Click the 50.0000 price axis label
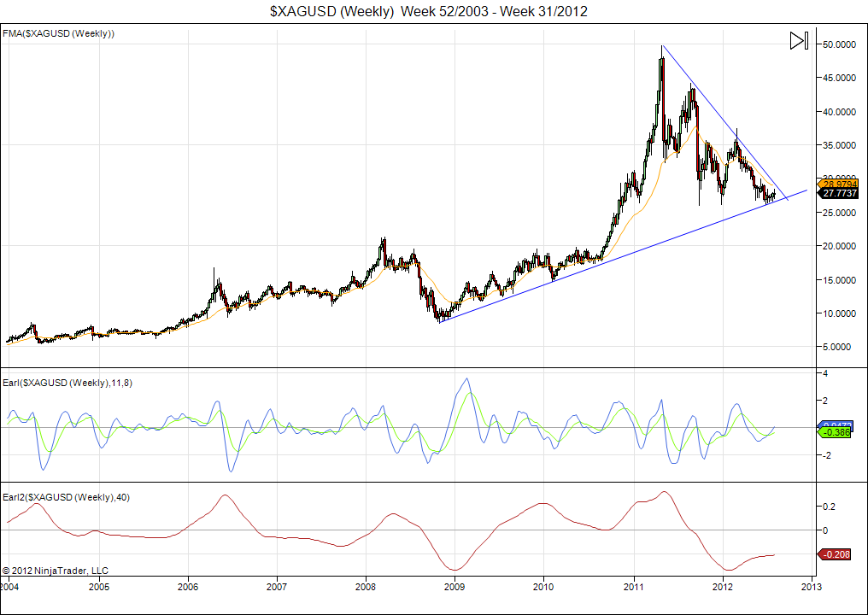Screen dimensions: 868x615 (838, 44)
